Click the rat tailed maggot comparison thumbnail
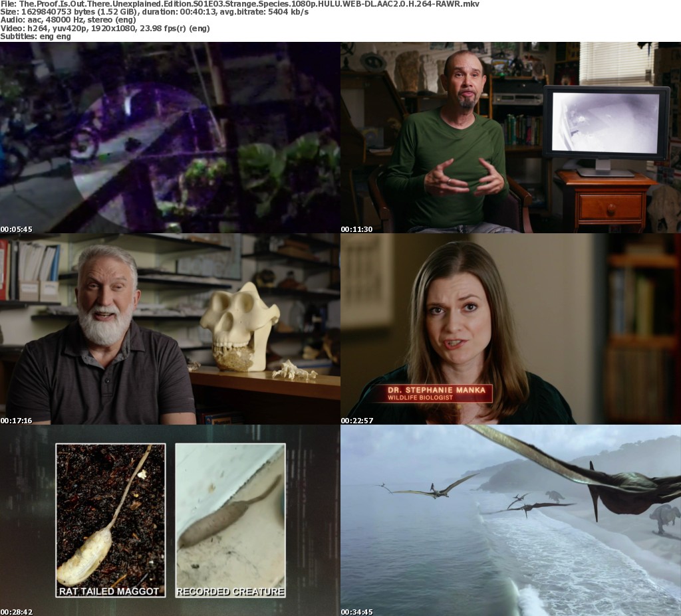This screenshot has width=681, height=616. coord(170,520)
